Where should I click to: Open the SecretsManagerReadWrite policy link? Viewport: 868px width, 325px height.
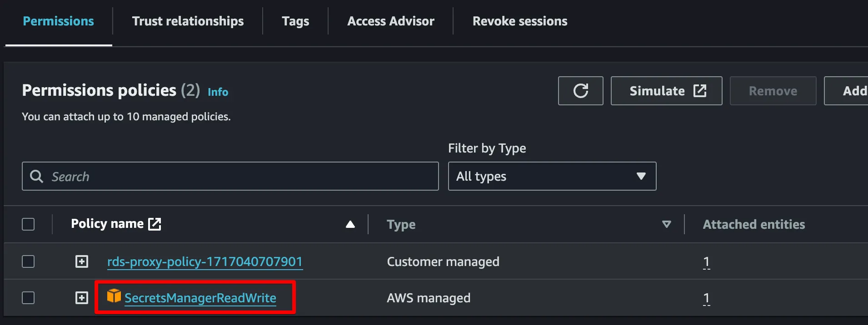coord(200,298)
